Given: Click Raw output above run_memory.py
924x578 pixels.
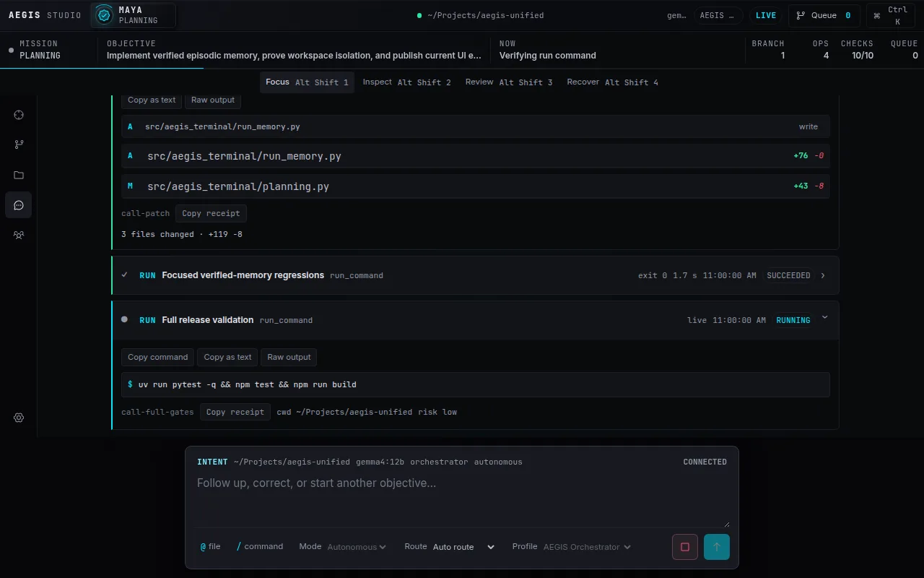Looking at the screenshot, I should pos(213,100).
